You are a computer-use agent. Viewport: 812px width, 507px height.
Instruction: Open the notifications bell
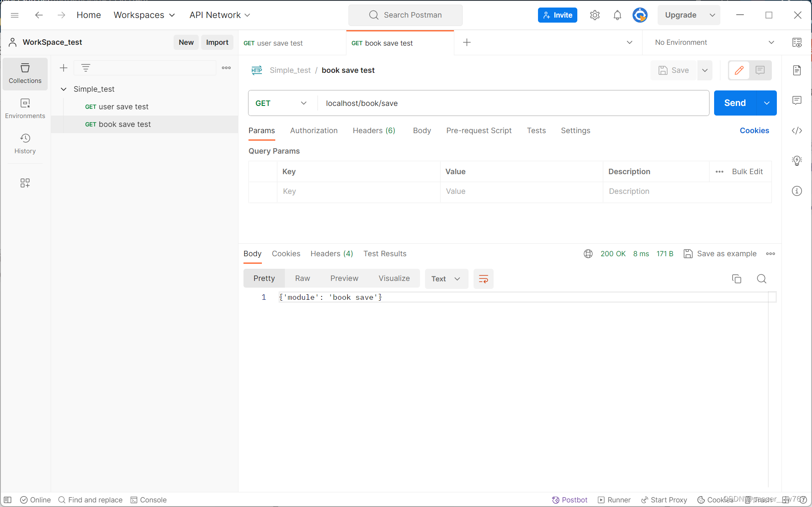pyautogui.click(x=617, y=15)
